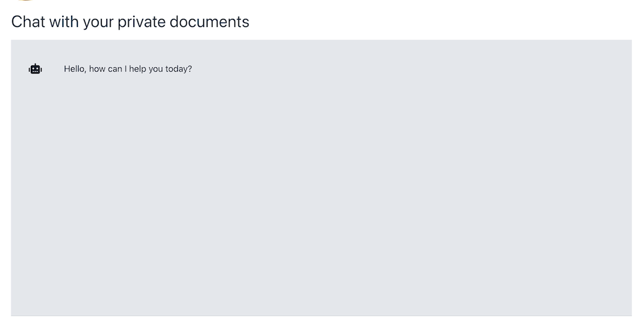644x322 pixels.
Task: Click the "Hello, how can I help you today?" message
Action: 128,69
